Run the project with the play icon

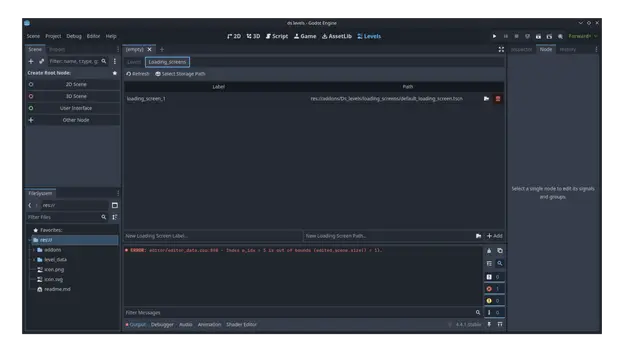tap(494, 36)
